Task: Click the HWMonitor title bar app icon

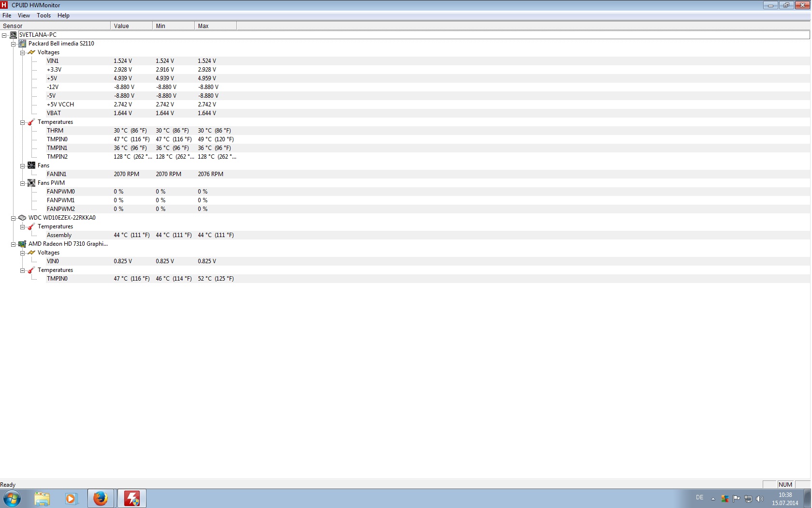Action: click(4, 5)
